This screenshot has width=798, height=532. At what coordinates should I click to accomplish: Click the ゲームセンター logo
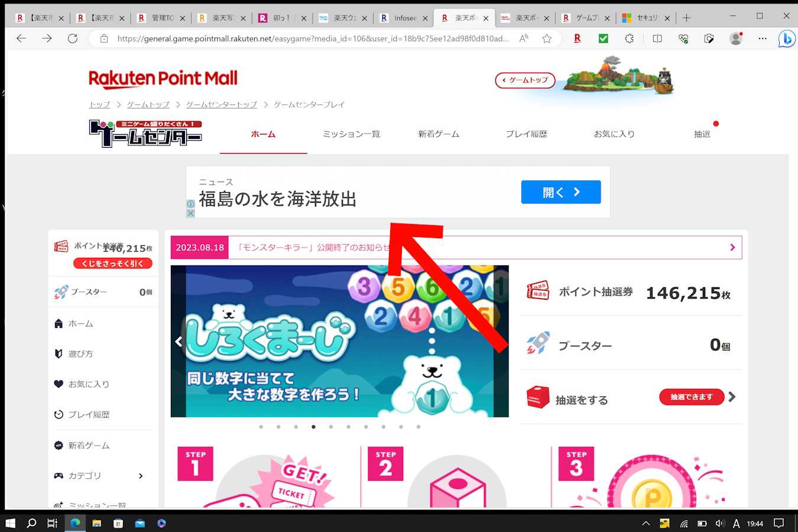(x=145, y=134)
